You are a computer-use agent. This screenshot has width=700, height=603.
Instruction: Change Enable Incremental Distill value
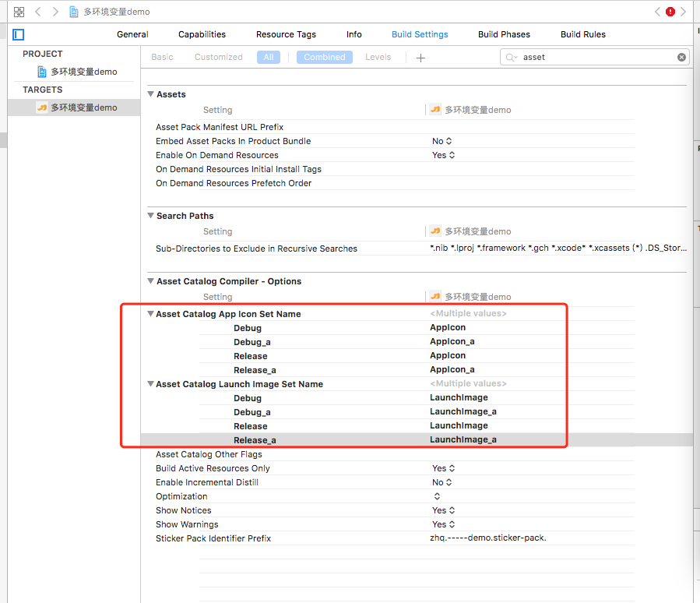tap(442, 482)
